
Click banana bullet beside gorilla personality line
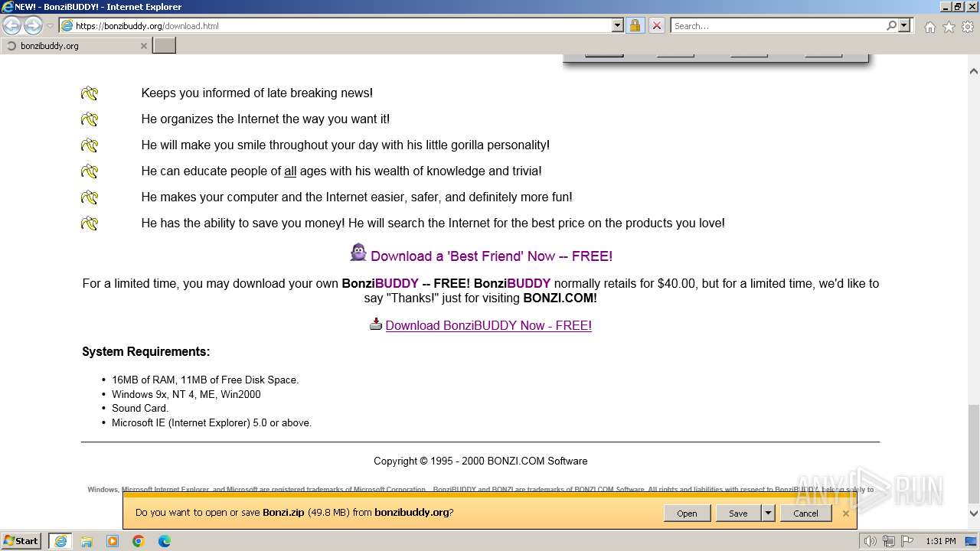click(x=90, y=145)
